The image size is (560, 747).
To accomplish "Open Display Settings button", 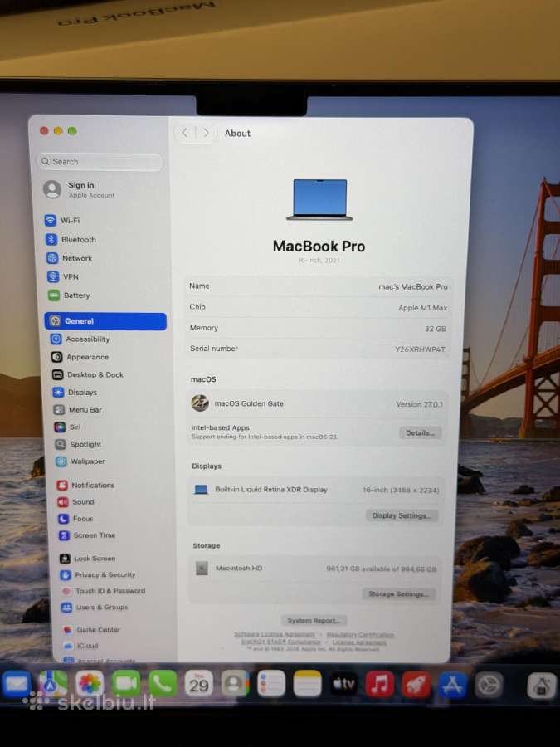I will click(402, 515).
